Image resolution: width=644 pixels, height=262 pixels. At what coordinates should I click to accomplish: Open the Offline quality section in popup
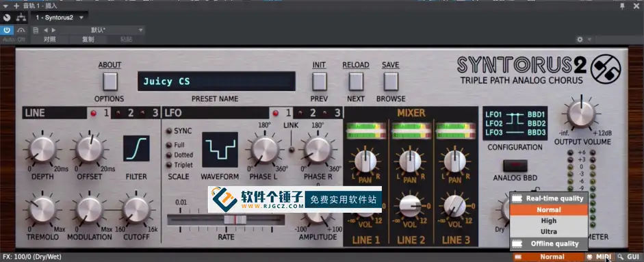[549, 244]
